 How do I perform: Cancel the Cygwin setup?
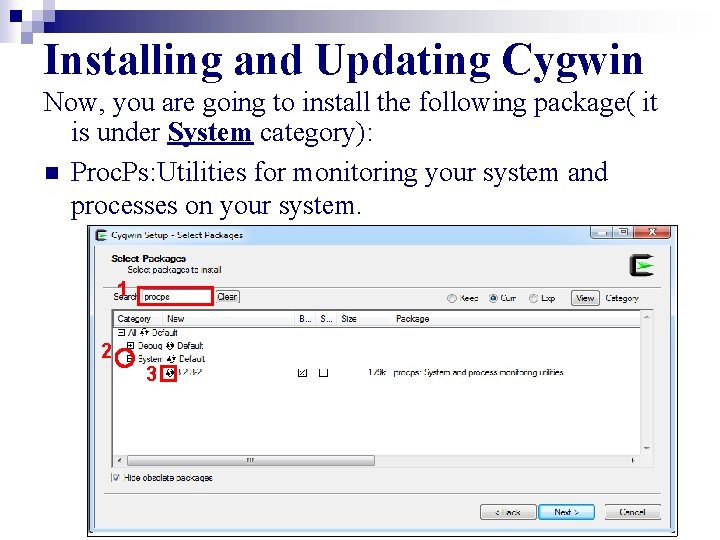[x=632, y=512]
